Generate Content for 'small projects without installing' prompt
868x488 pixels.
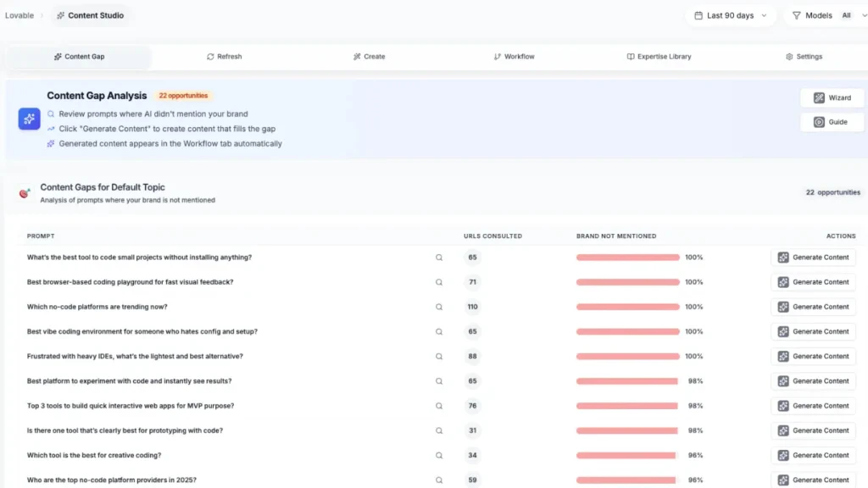coord(813,258)
